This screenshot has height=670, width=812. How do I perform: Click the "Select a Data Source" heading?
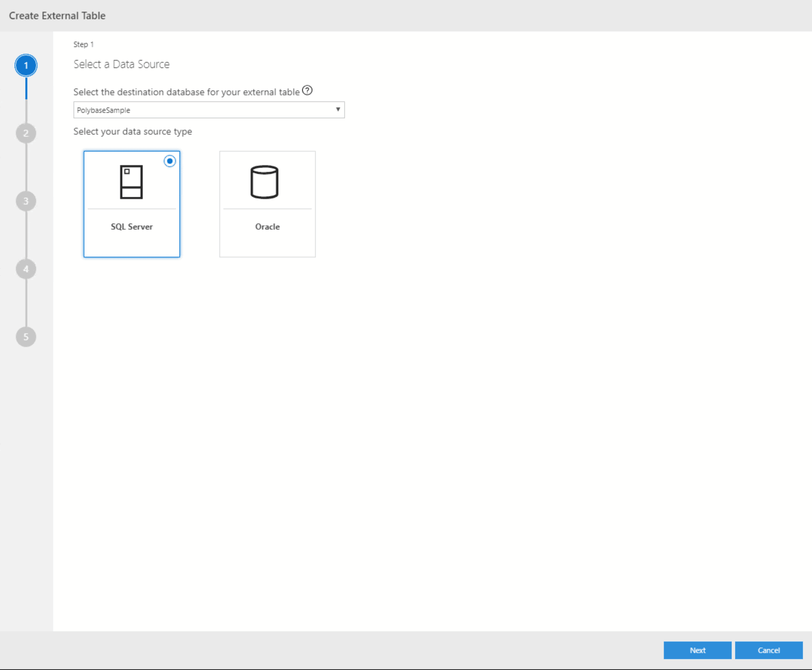click(121, 64)
